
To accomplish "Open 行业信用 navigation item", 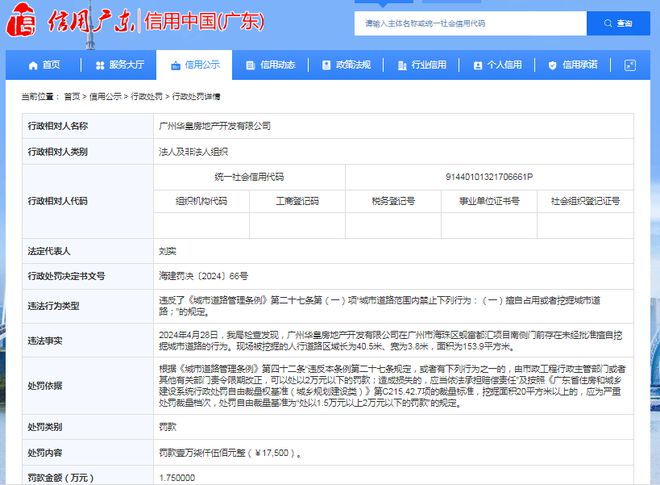I will tap(422, 65).
